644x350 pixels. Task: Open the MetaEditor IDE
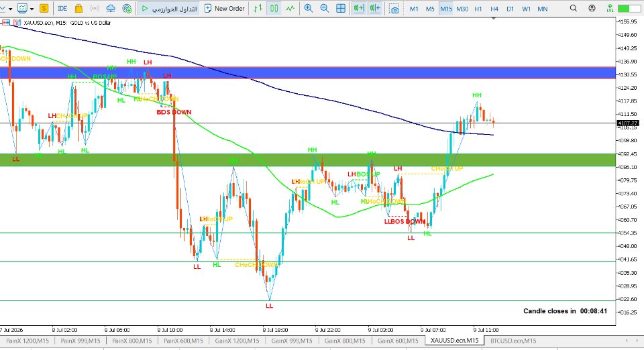pyautogui.click(x=62, y=8)
